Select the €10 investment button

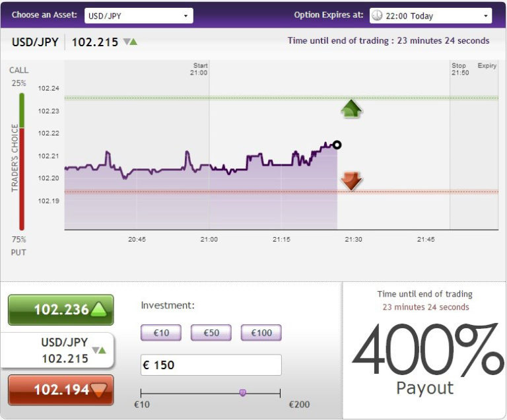[x=161, y=333]
